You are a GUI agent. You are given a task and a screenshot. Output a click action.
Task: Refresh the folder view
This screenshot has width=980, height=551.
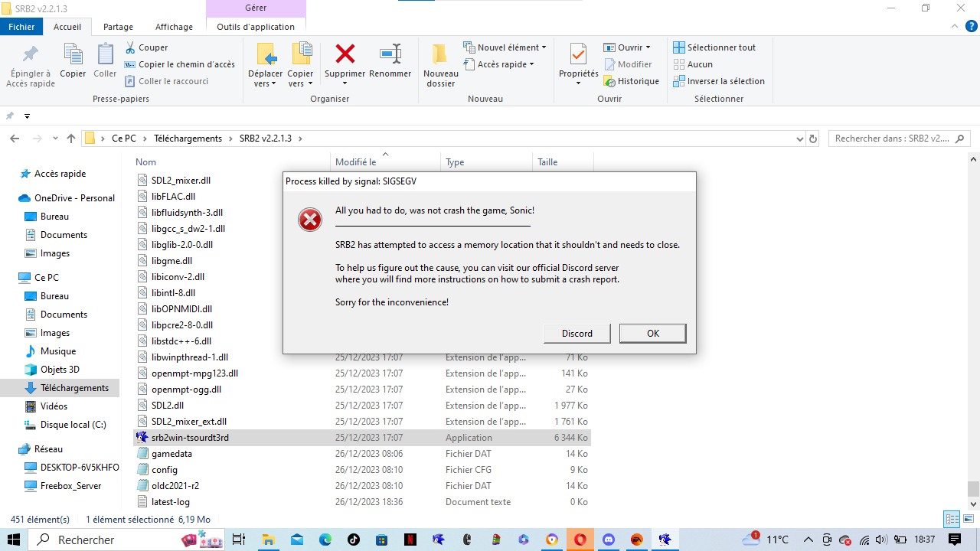813,139
